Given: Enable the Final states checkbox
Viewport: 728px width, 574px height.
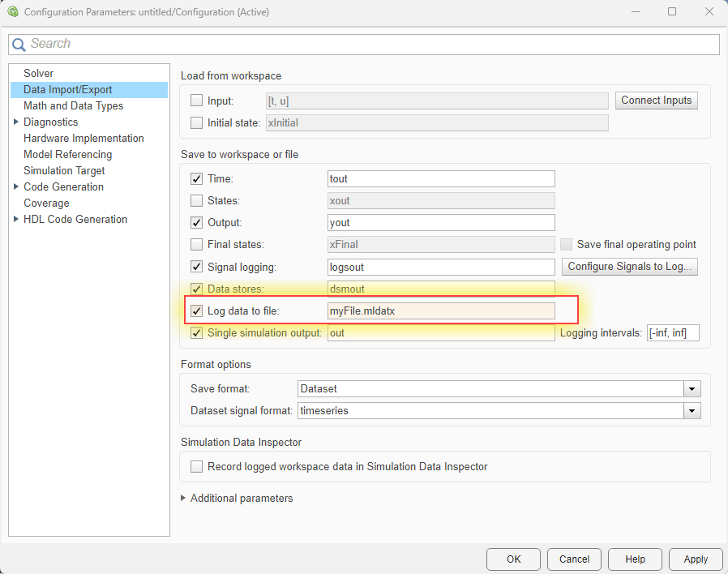Looking at the screenshot, I should click(x=197, y=244).
